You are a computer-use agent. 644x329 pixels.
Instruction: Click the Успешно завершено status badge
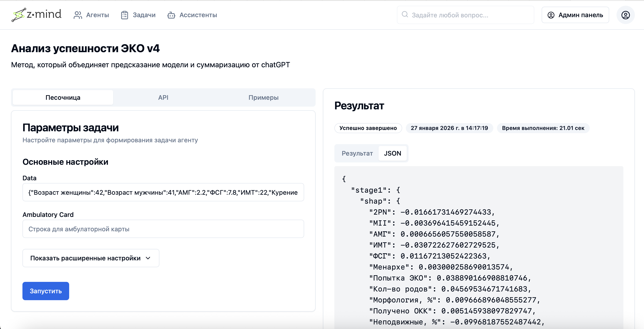pos(368,128)
